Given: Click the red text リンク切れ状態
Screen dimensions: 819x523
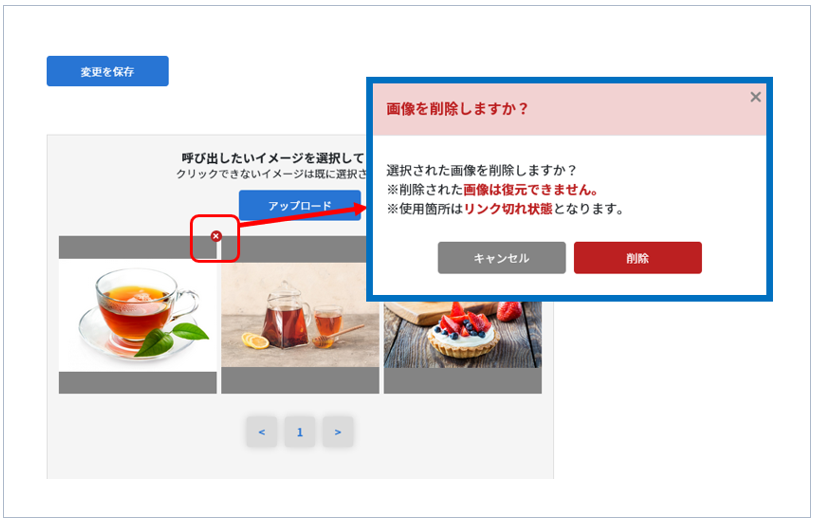Looking at the screenshot, I should coord(508,209).
